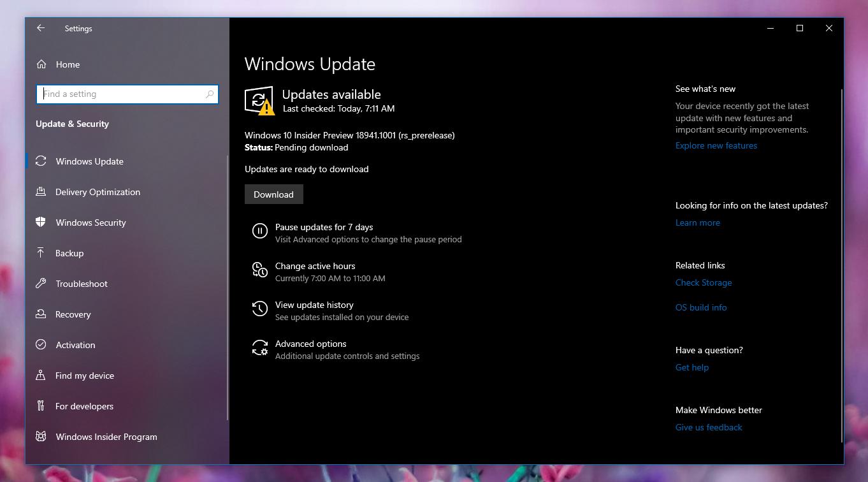Image resolution: width=868 pixels, height=482 pixels.
Task: Click the history clock icon
Action: [259, 309]
